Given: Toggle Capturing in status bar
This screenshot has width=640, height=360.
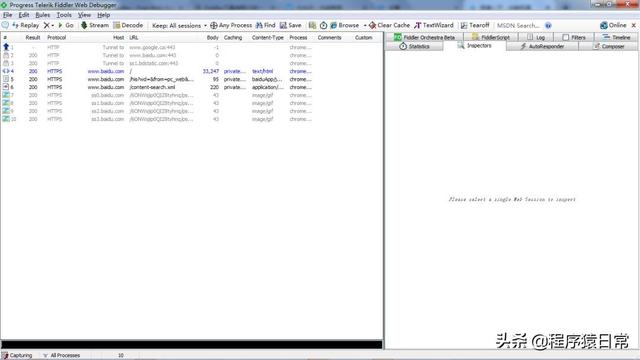Looking at the screenshot, I should [17, 356].
